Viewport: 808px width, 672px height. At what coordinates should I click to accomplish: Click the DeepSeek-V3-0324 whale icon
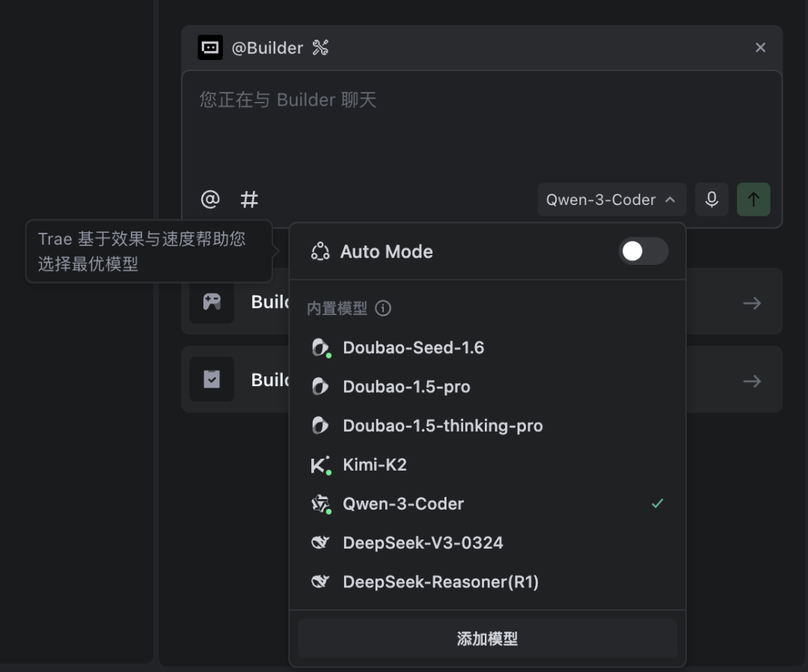click(x=320, y=543)
